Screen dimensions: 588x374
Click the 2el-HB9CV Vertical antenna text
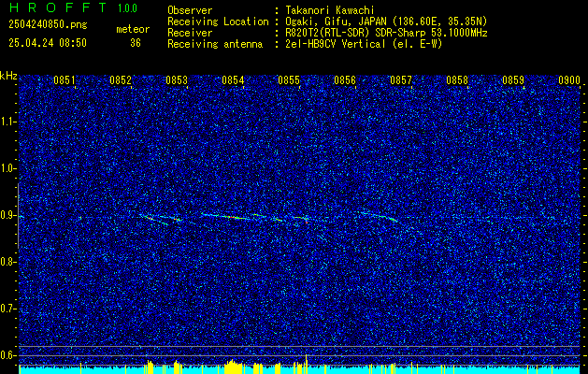pyautogui.click(x=364, y=44)
